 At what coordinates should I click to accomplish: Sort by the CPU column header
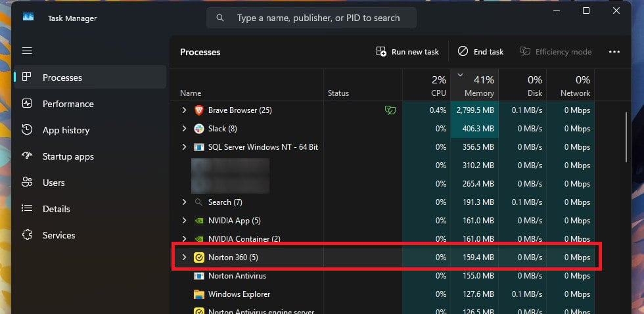(x=426, y=85)
